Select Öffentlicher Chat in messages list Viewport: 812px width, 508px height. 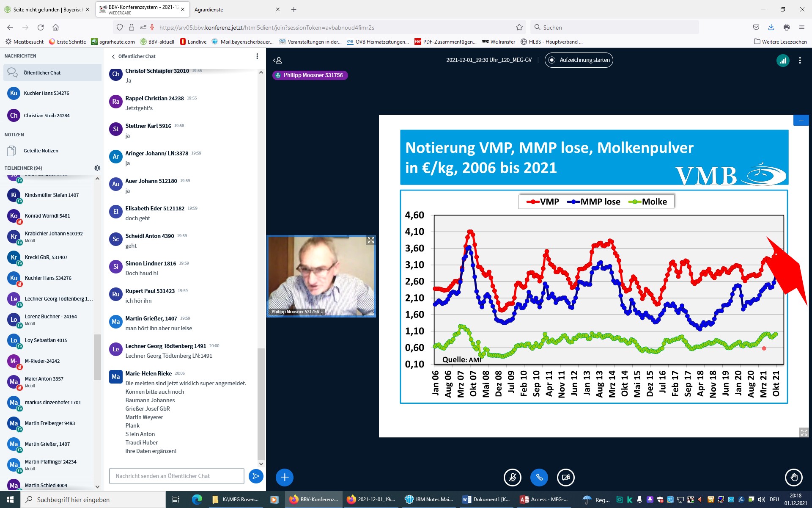tap(52, 73)
